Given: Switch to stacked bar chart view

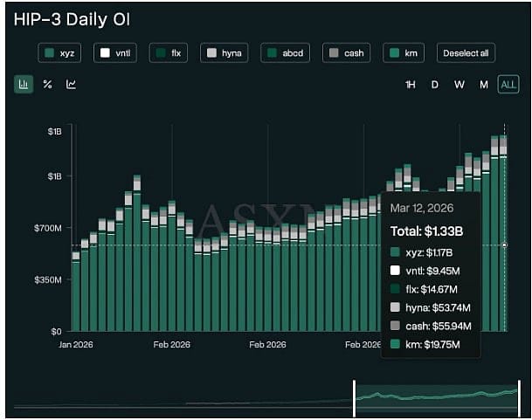Looking at the screenshot, I should click(24, 84).
